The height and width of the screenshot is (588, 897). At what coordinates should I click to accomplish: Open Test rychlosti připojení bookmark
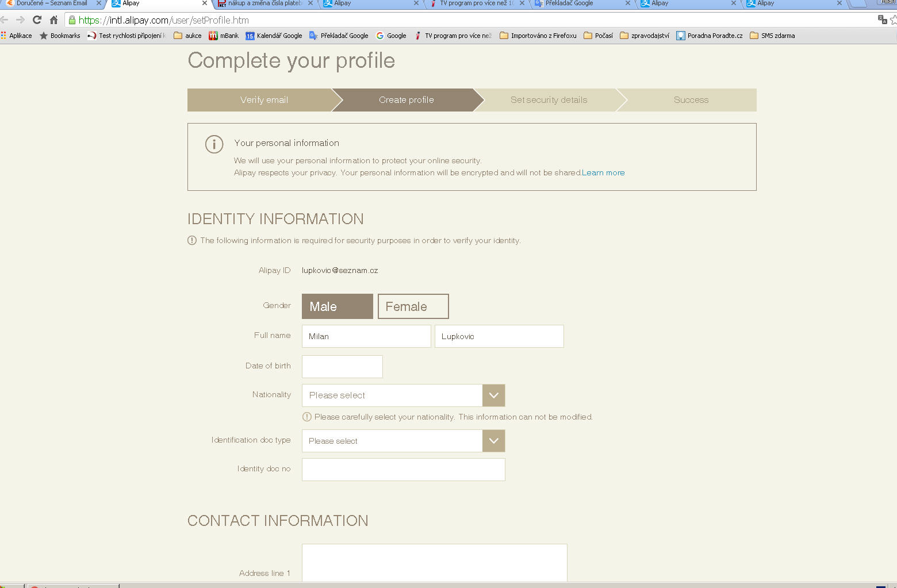click(x=126, y=36)
